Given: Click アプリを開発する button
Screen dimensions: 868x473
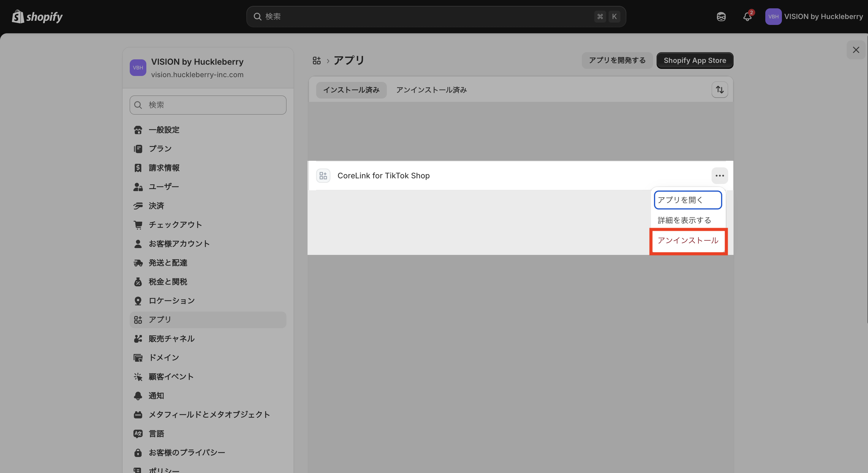Looking at the screenshot, I should 617,61.
